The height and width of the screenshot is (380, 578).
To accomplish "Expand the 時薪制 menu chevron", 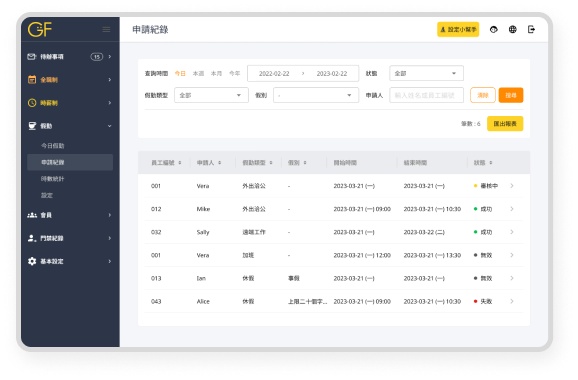I will (x=110, y=103).
